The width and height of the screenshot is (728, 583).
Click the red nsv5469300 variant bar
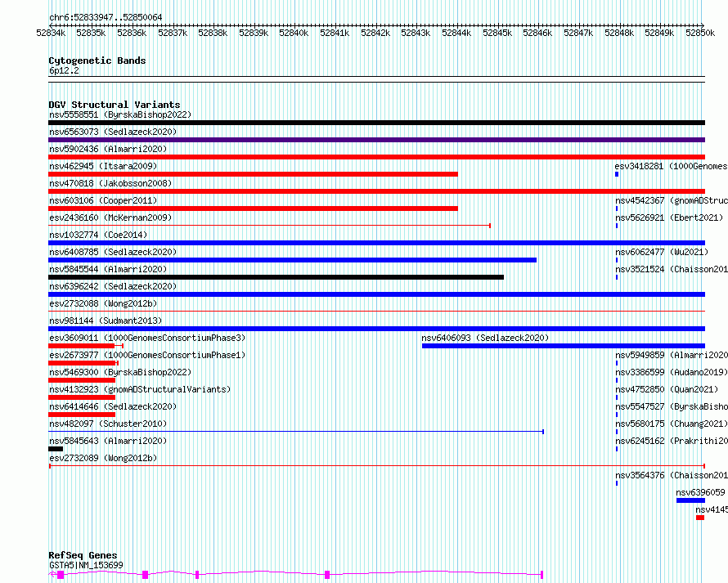pos(82,380)
